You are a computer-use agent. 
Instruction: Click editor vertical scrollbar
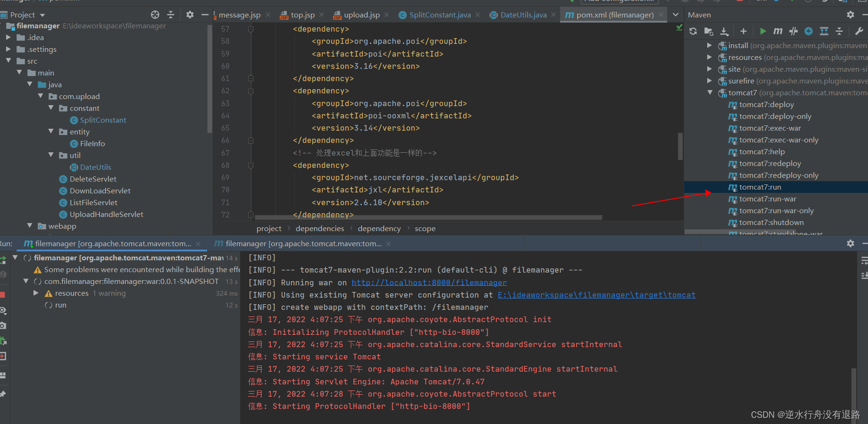click(680, 146)
